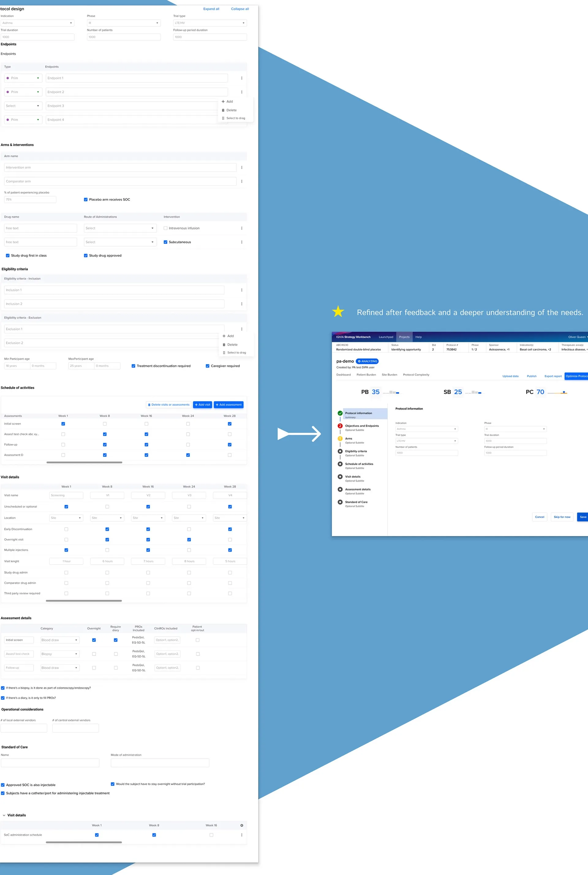The width and height of the screenshot is (588, 875).
Task: Open kebab menu on Intravenous infusion row
Action: tap(242, 228)
